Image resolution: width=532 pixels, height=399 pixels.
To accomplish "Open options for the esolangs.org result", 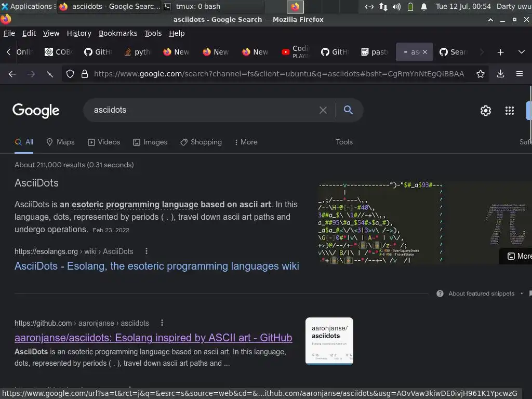I will coord(147,251).
